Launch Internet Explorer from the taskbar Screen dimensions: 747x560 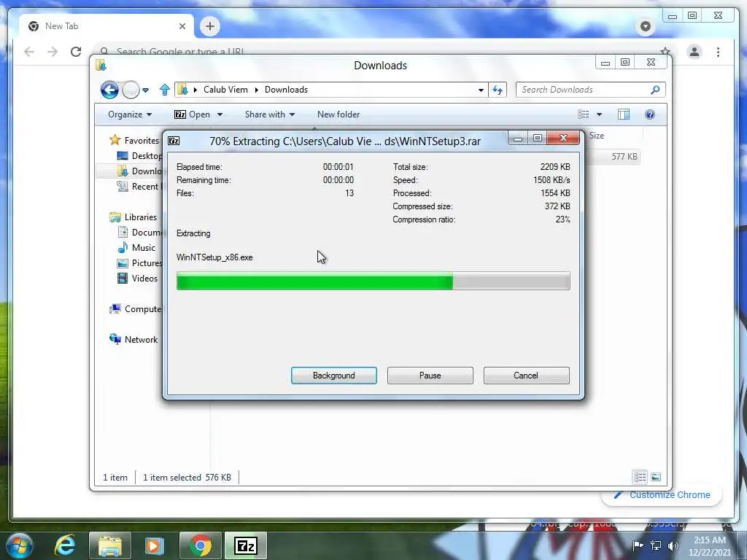tap(65, 545)
